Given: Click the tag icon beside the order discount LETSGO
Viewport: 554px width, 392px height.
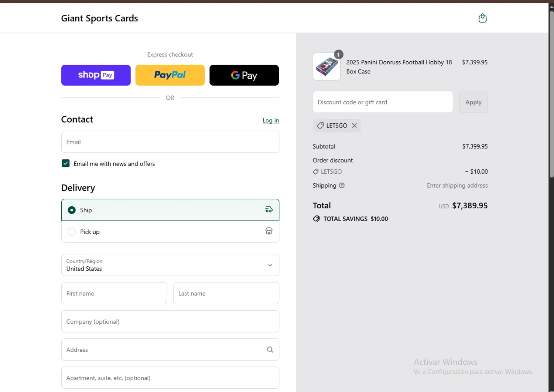Looking at the screenshot, I should (316, 171).
